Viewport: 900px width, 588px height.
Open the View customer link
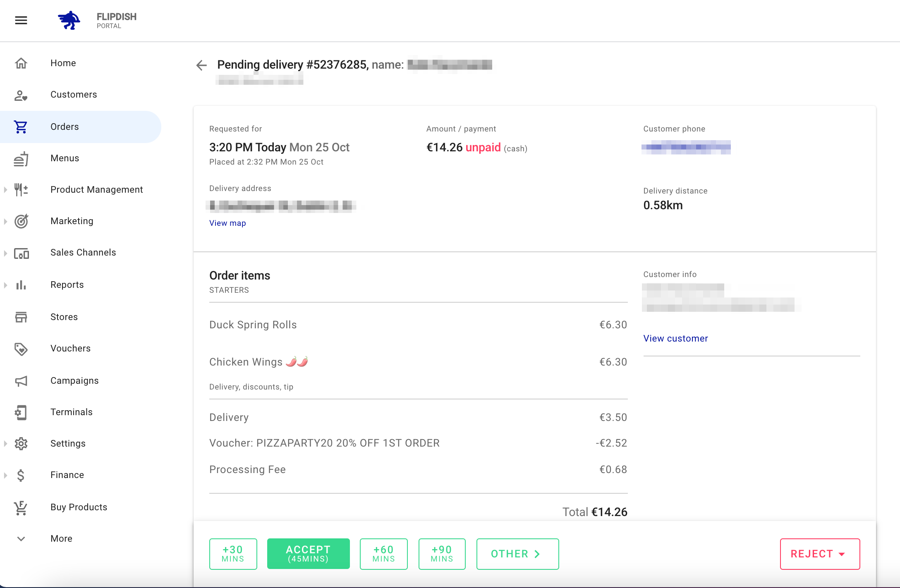coord(675,339)
